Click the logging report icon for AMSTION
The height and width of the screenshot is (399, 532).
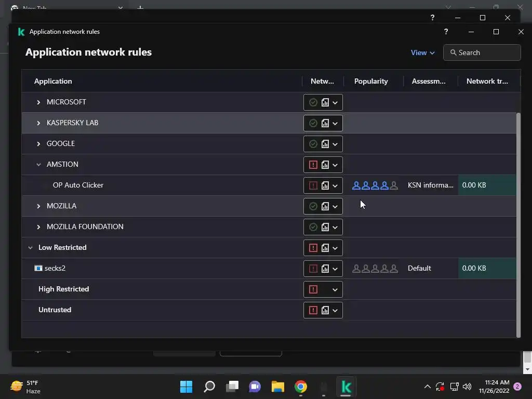[325, 165]
